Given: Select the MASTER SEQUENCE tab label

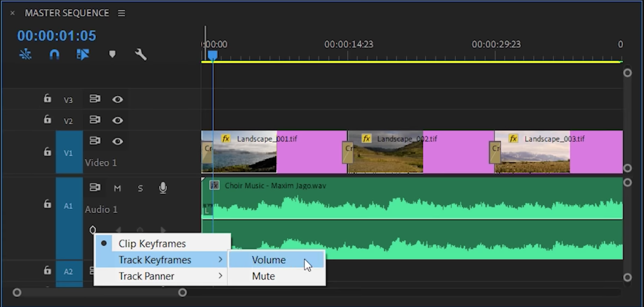Looking at the screenshot, I should 67,13.
